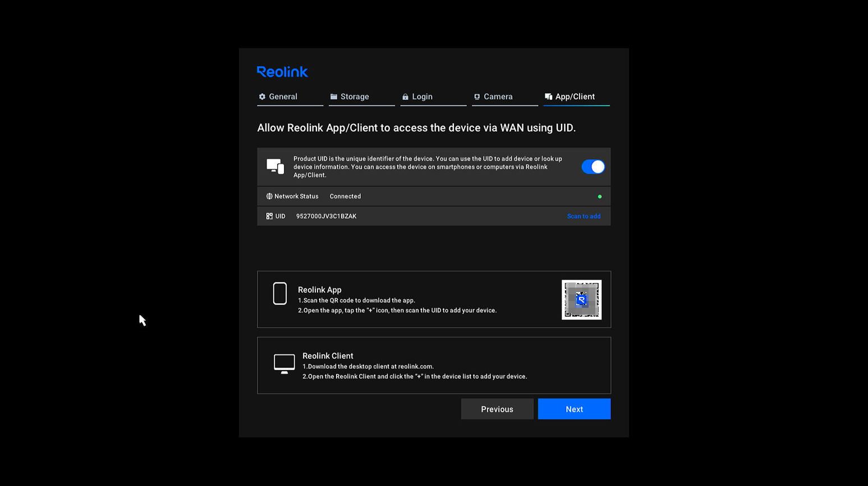Click the Reolink App QR code image
Screen dimensions: 868x486
coord(581,300)
